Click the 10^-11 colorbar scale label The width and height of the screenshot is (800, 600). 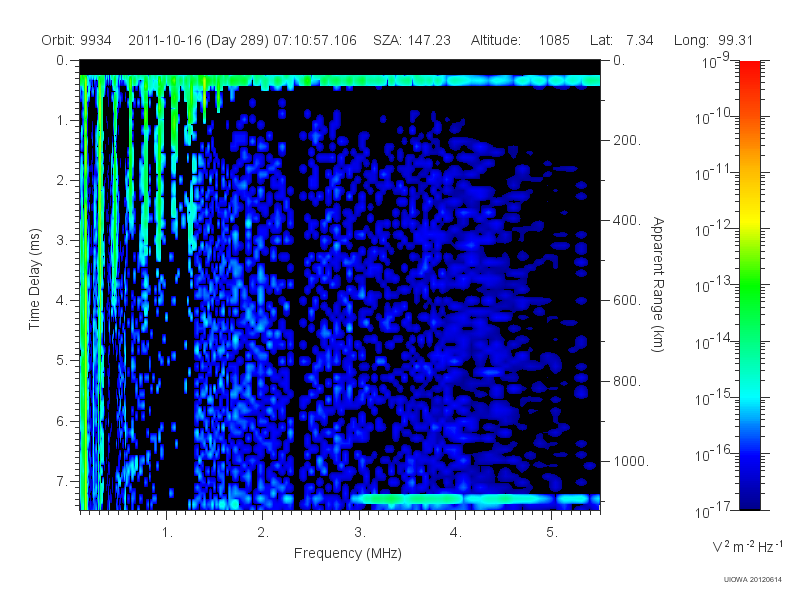[715, 173]
